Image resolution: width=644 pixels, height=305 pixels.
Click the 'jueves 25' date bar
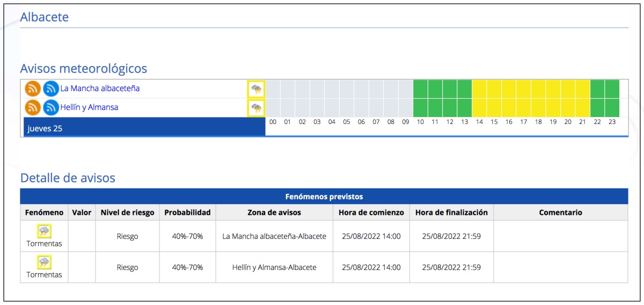coord(144,129)
